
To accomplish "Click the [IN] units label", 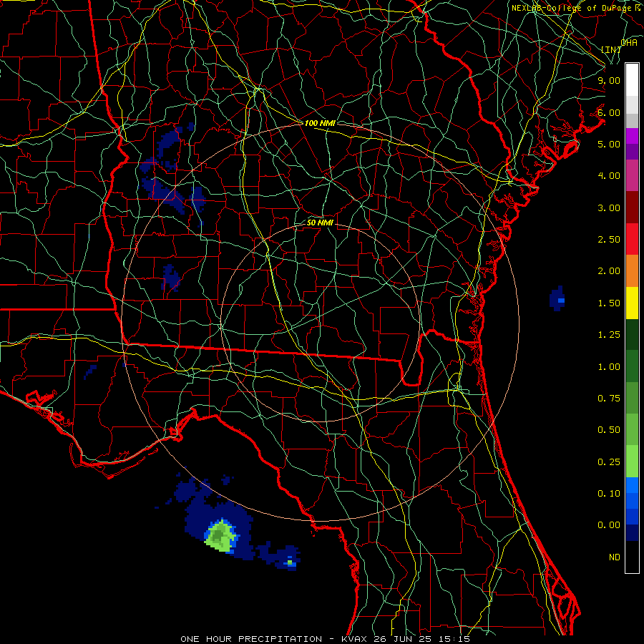I will pyautogui.click(x=610, y=49).
